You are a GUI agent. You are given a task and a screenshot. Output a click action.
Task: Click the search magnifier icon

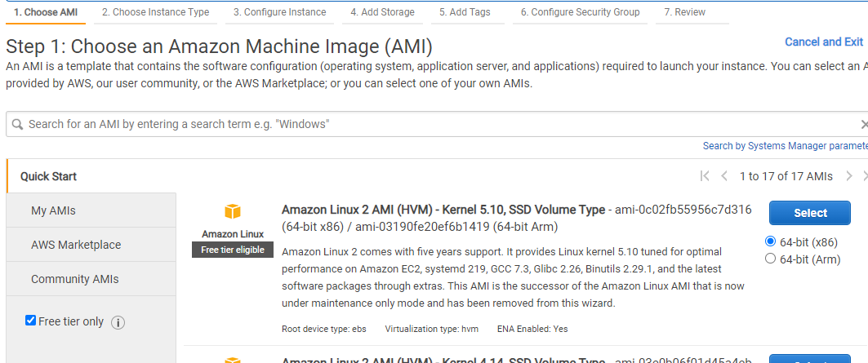point(18,124)
